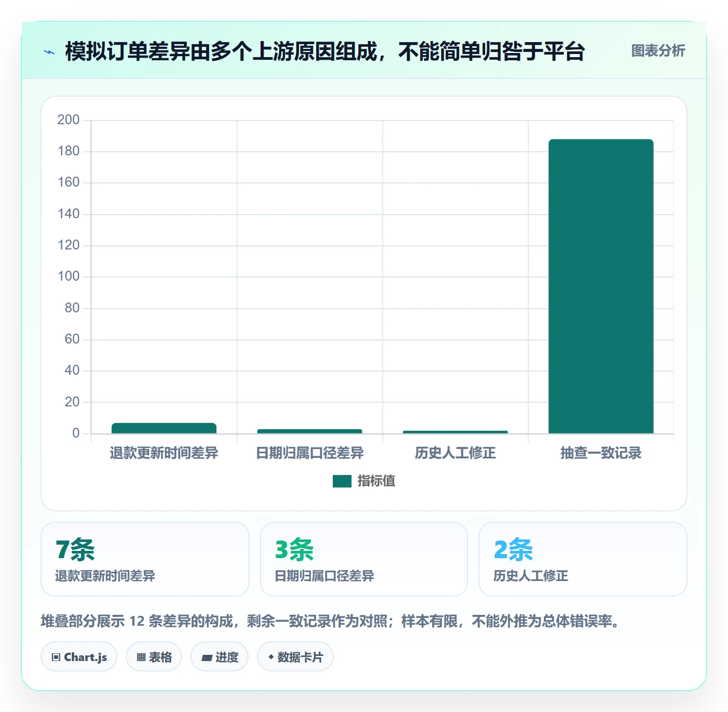Click the 抽查一致记录 x-axis label
The image size is (728, 712).
tap(601, 453)
